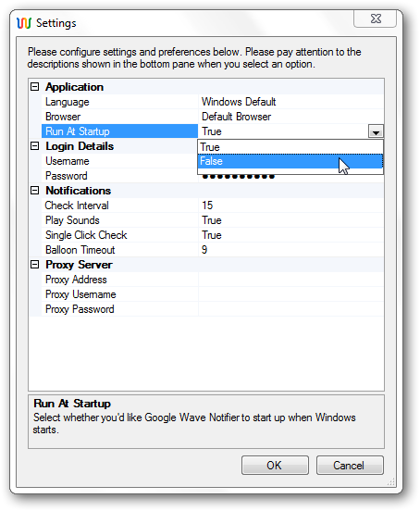The height and width of the screenshot is (511, 420).
Task: Select the Browser property row
Action: (x=213, y=117)
